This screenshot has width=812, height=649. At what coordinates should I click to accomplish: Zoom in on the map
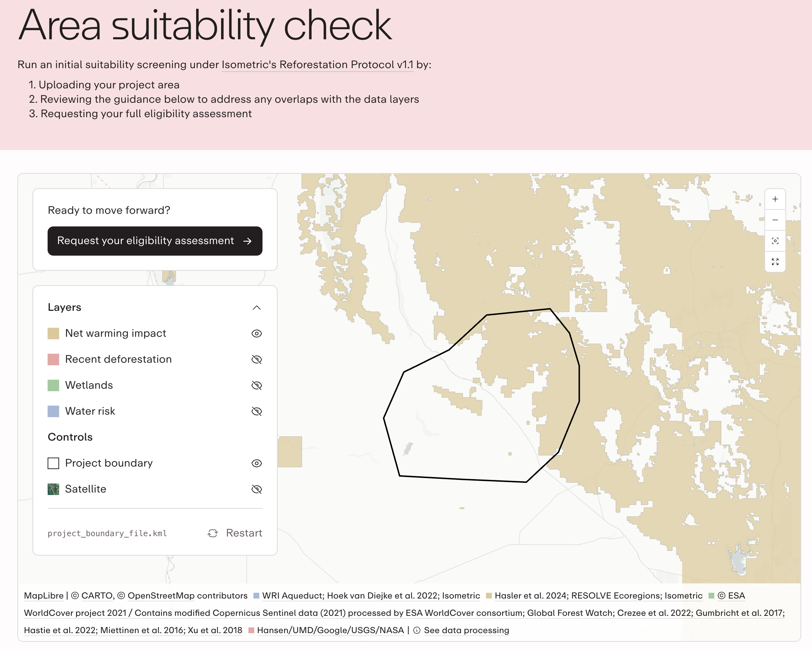(x=775, y=199)
